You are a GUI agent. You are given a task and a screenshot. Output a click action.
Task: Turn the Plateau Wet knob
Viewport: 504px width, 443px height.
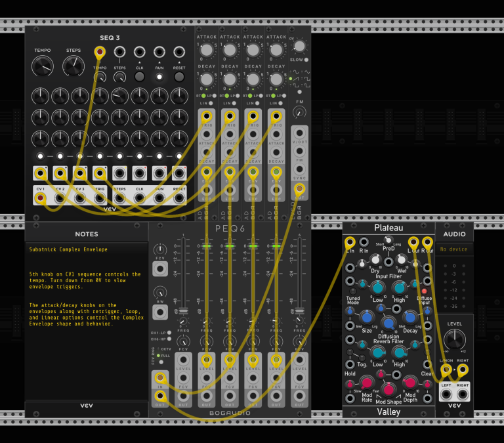tap(402, 259)
